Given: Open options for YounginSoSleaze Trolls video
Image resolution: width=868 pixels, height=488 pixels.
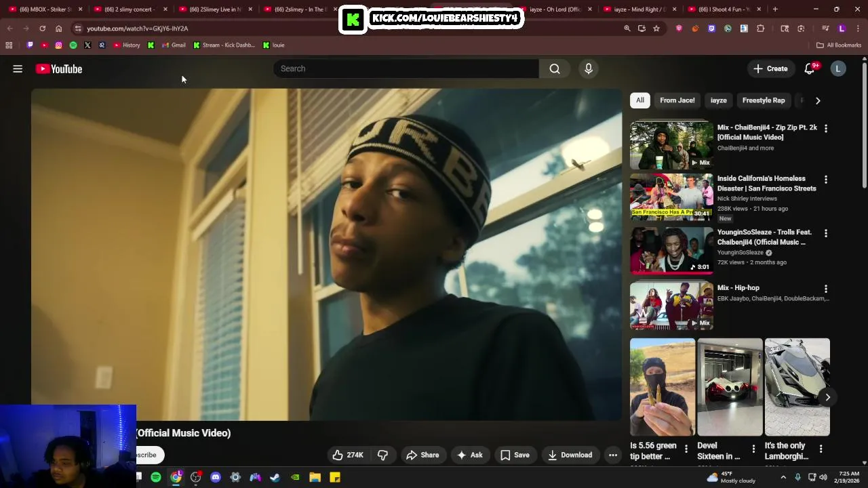Looking at the screenshot, I should tap(825, 233).
